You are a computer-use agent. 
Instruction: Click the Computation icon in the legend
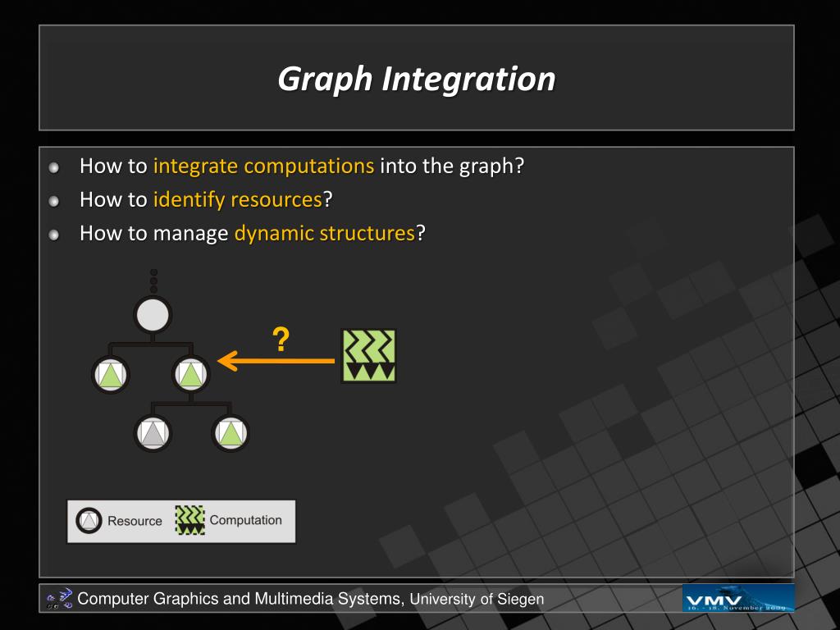(190, 519)
